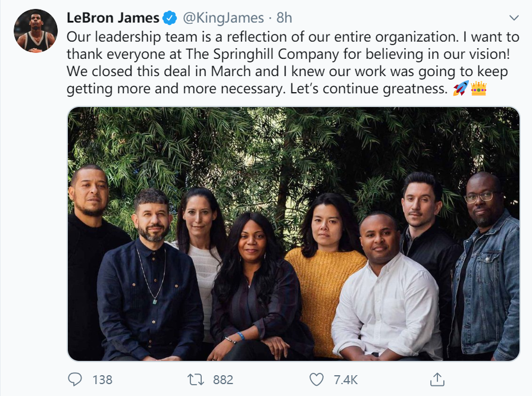532x396 pixels.
Task: Click the 8h timestamp
Action: point(284,18)
